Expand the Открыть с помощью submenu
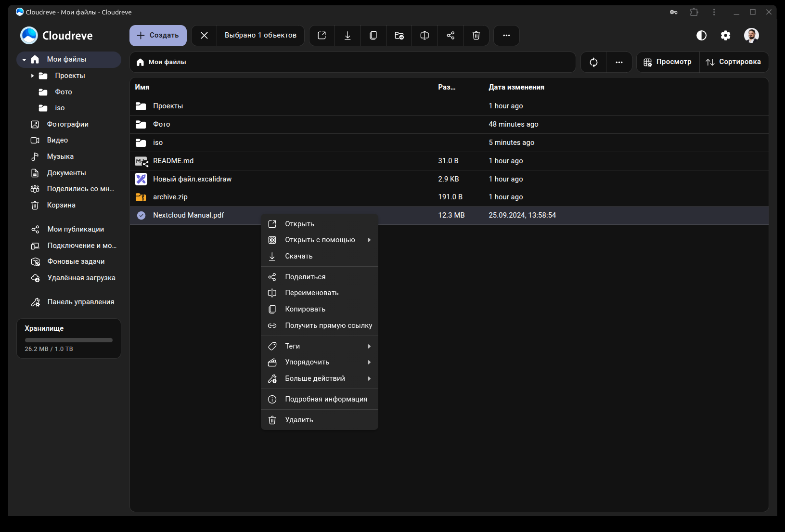The height and width of the screenshot is (532, 785). pyautogui.click(x=320, y=240)
